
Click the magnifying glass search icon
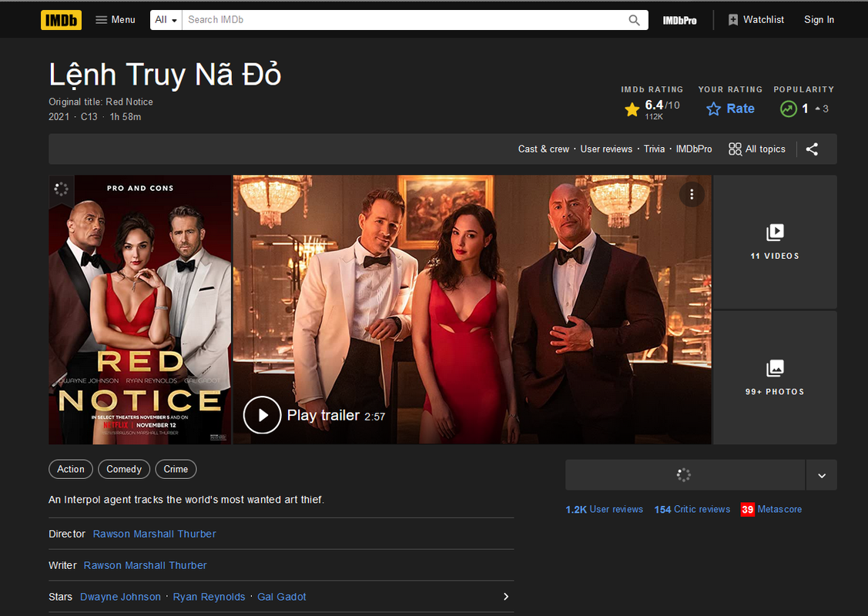[x=635, y=20]
